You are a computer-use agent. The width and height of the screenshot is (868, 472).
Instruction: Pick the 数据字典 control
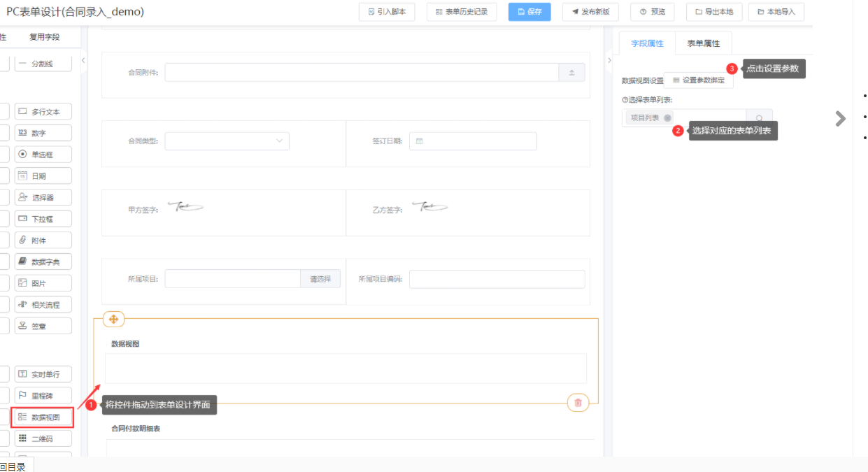pyautogui.click(x=43, y=262)
